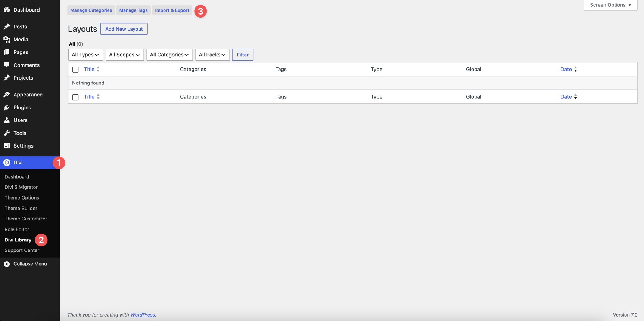Go to Appearance in the sidebar
This screenshot has height=321, width=644.
point(28,95)
